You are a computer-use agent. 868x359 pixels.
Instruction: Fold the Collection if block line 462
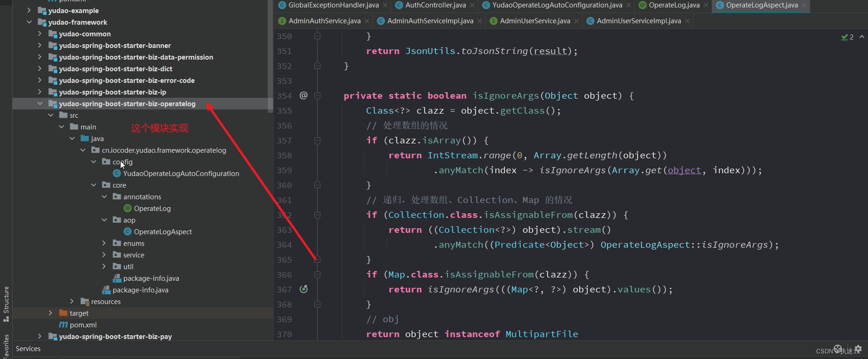click(x=317, y=215)
